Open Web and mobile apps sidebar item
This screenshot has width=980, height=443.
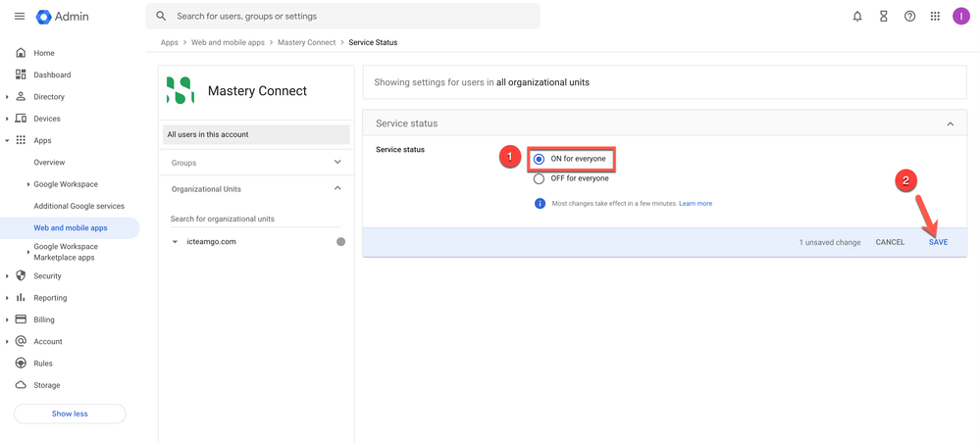(x=71, y=228)
